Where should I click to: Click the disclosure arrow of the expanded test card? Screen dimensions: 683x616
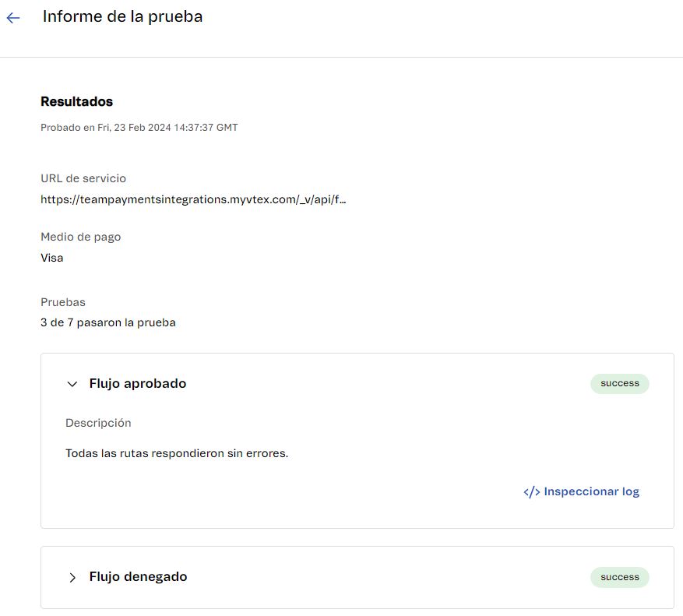click(x=72, y=383)
